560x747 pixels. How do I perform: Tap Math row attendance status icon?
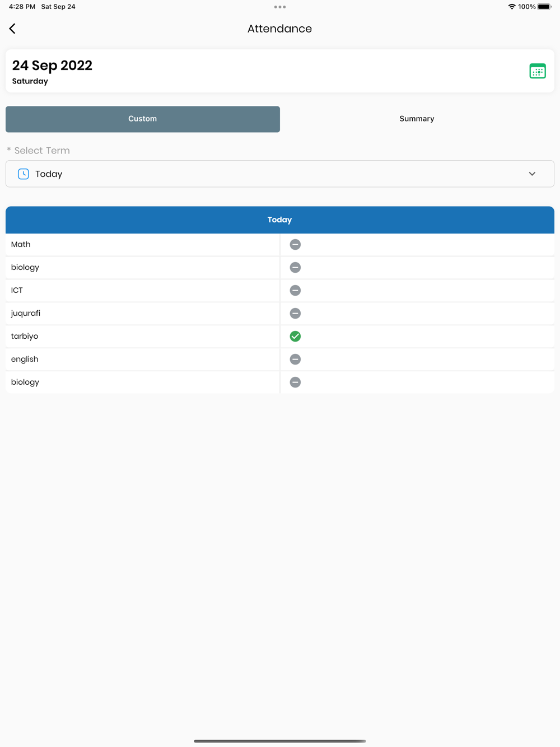coord(295,245)
